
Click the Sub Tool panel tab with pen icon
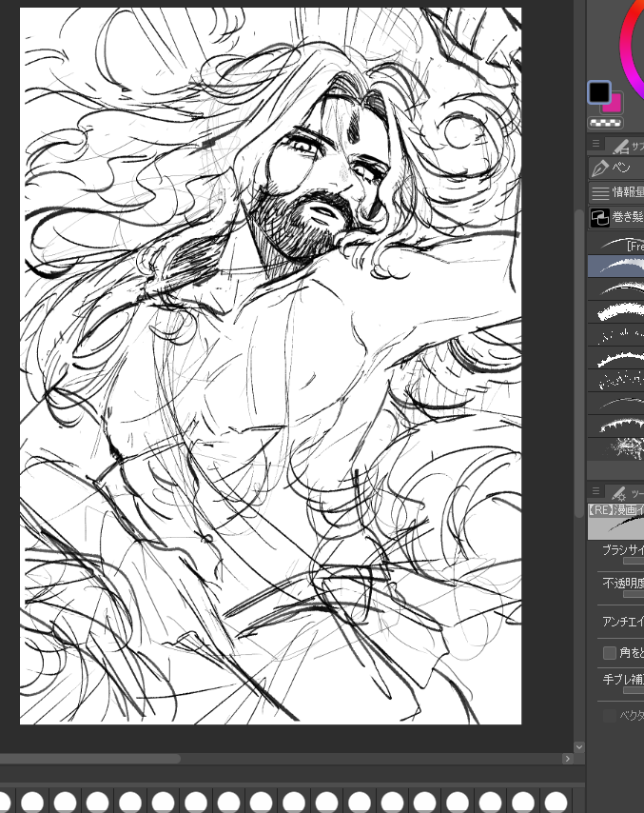(x=628, y=147)
